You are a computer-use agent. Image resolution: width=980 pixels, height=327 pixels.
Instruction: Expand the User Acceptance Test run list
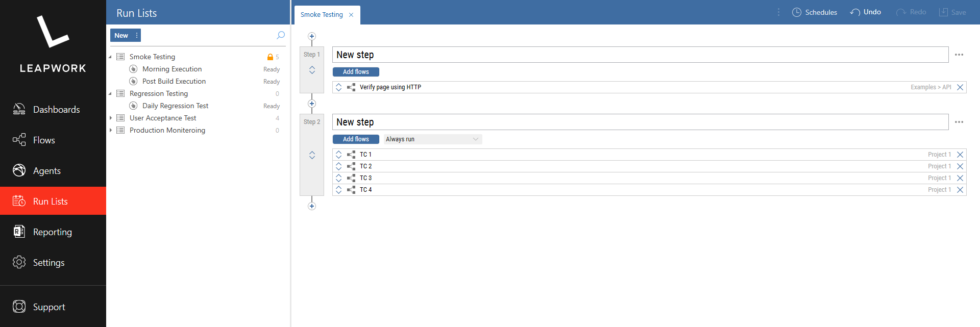pos(111,118)
